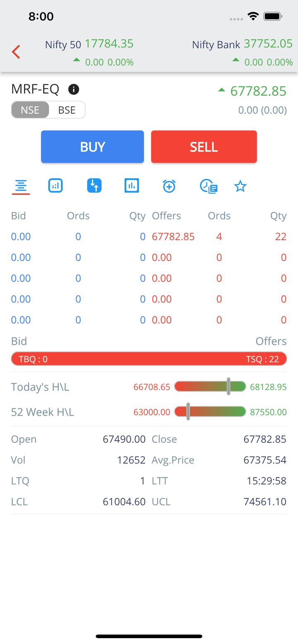Add MRF-EQ to watchlist with star icon

coord(240,186)
